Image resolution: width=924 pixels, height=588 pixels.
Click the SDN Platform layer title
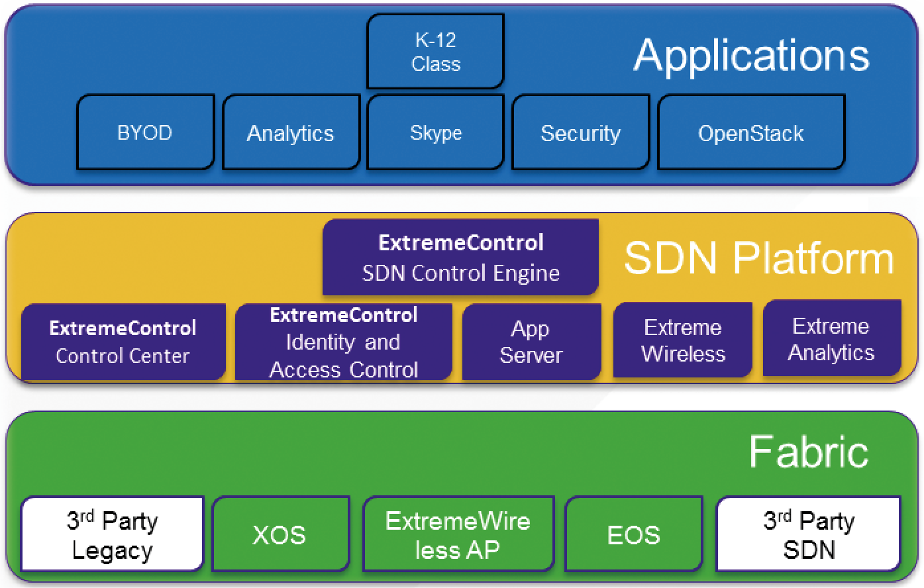coord(759,258)
